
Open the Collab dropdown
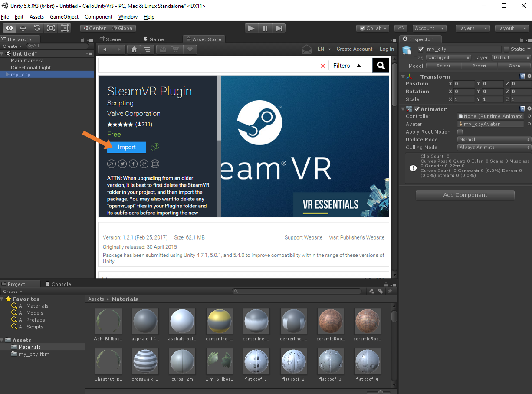point(373,28)
